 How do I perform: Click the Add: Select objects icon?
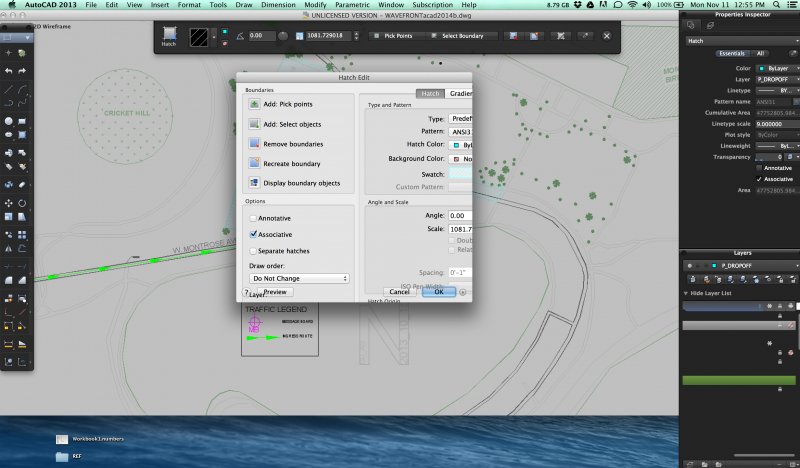pyautogui.click(x=255, y=124)
